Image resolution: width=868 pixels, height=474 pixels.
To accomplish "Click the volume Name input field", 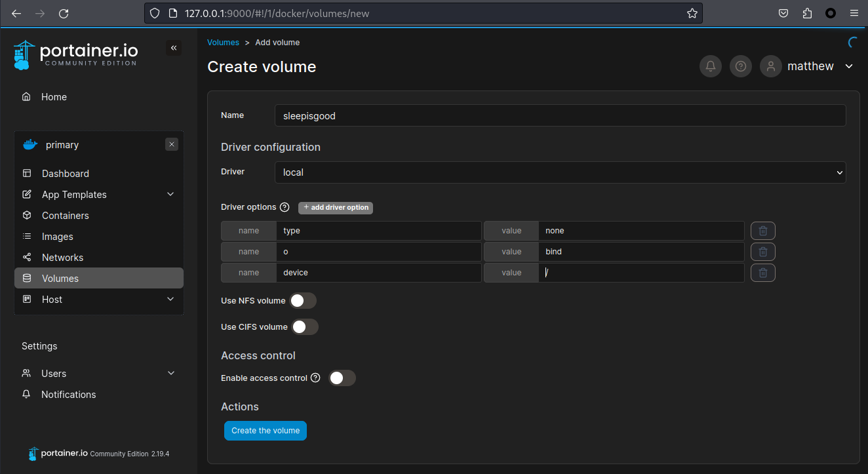I will click(x=561, y=115).
